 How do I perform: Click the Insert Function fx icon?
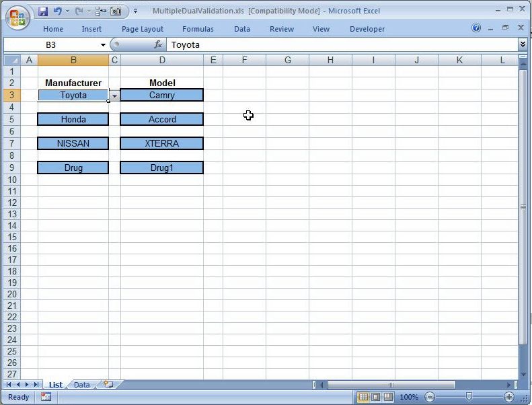click(x=159, y=44)
